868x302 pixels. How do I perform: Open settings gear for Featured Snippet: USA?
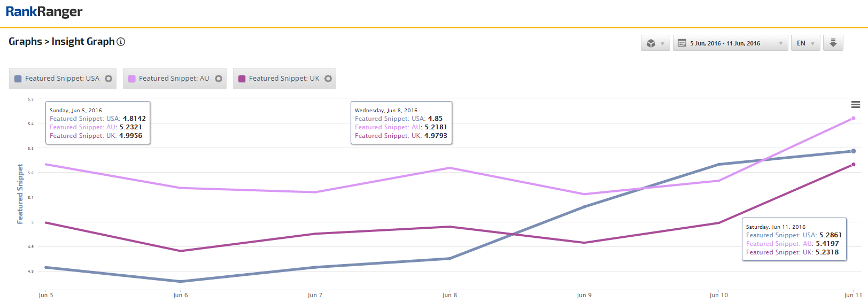click(x=108, y=79)
